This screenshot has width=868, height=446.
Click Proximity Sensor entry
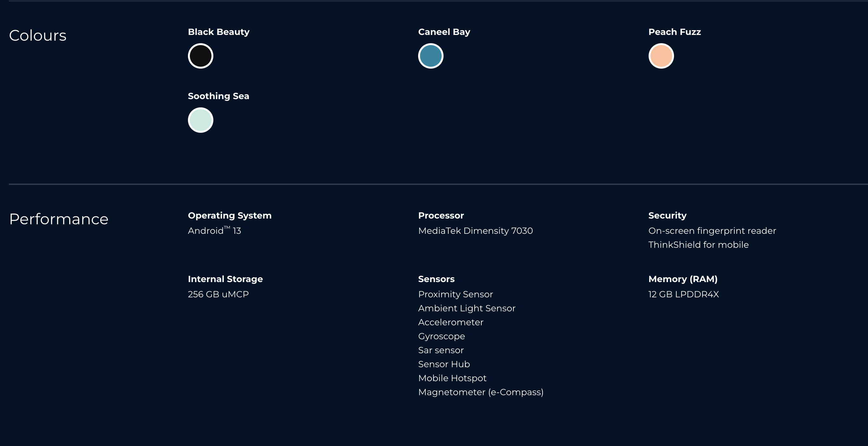click(x=455, y=294)
